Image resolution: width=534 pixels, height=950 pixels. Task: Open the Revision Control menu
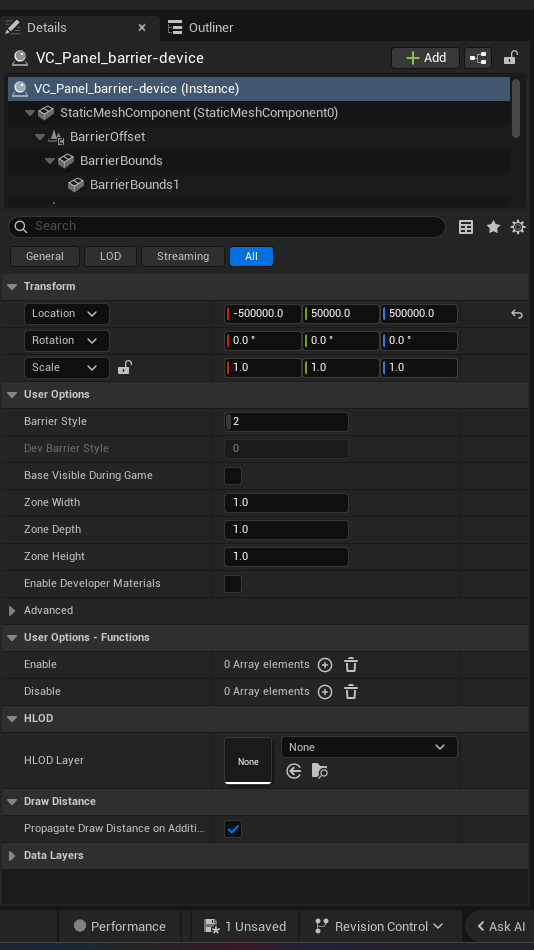click(x=380, y=926)
